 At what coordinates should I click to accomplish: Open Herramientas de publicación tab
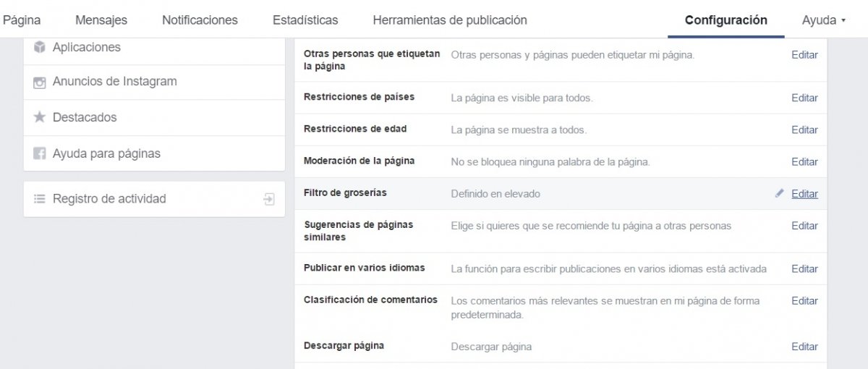[x=450, y=20]
